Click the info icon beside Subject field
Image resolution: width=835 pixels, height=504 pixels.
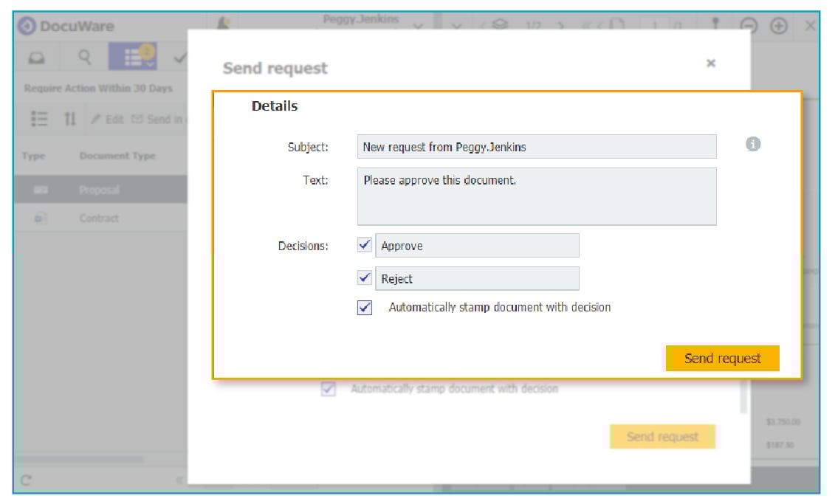[752, 145]
